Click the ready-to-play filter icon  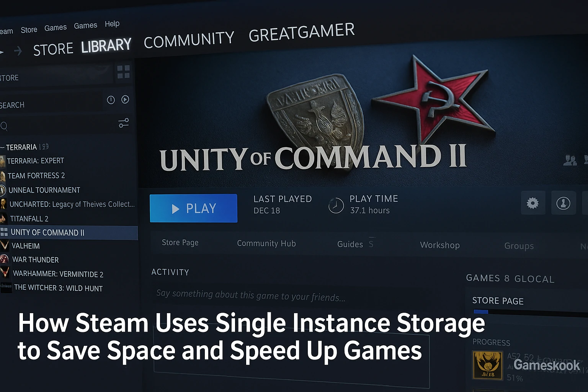point(125,100)
